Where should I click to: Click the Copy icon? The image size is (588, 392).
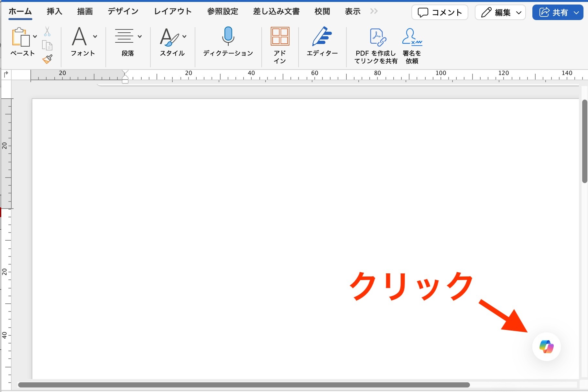point(47,45)
